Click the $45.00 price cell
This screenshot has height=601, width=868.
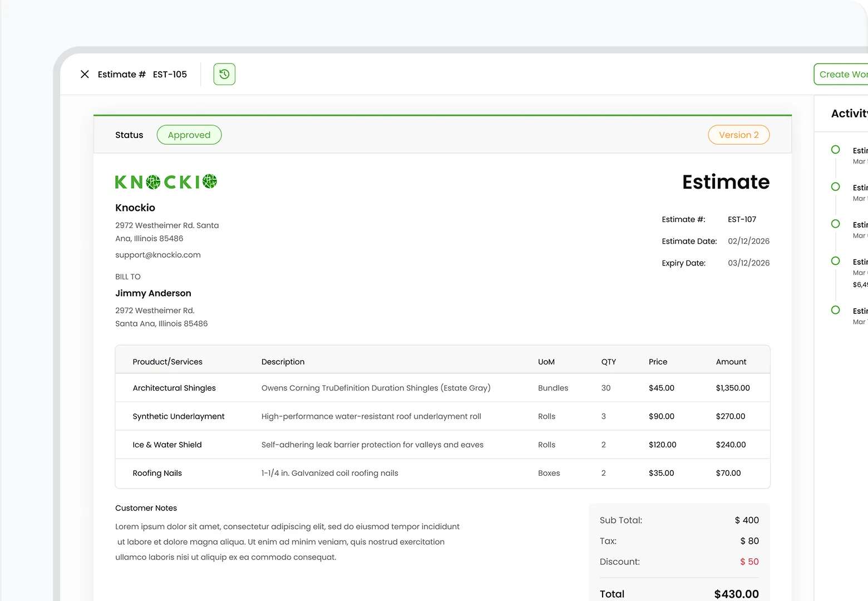662,388
